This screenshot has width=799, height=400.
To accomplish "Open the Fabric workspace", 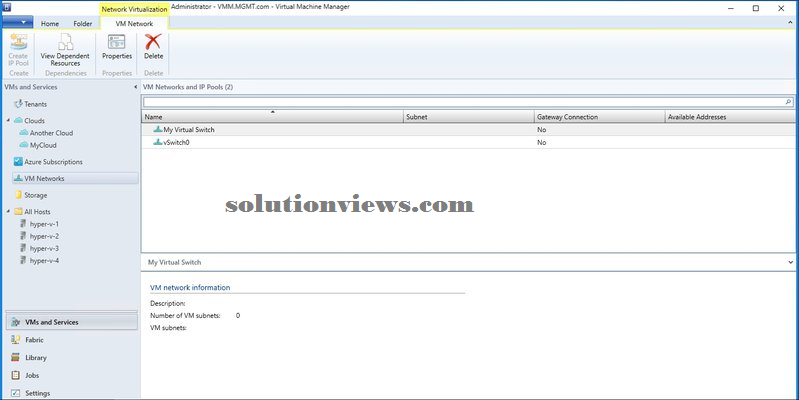I will (72, 340).
